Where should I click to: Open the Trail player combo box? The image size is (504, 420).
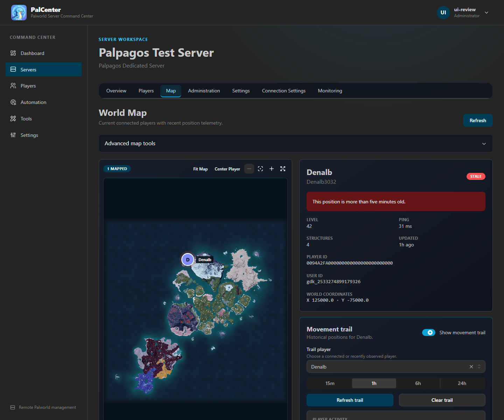coord(396,367)
